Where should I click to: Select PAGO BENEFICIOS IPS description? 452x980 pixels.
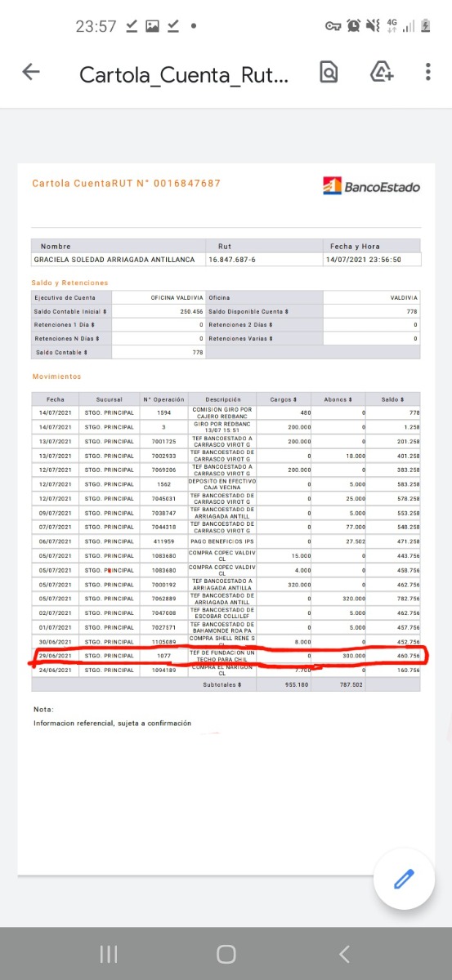(x=222, y=541)
